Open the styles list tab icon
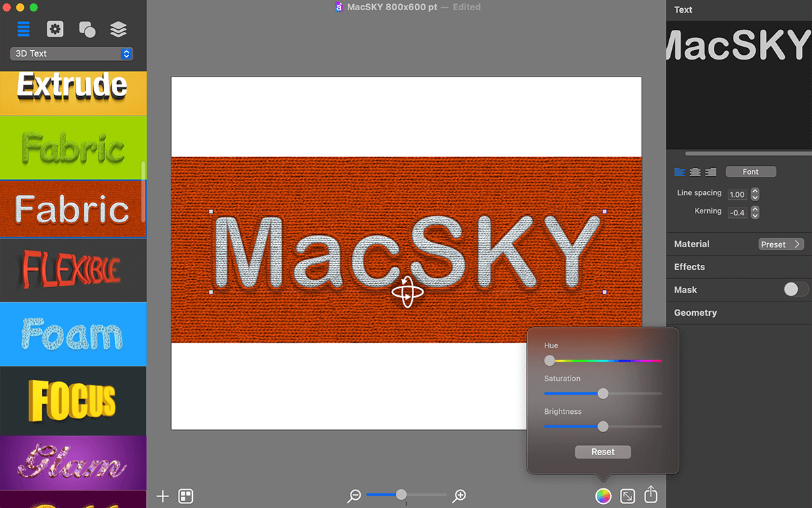 click(x=24, y=29)
